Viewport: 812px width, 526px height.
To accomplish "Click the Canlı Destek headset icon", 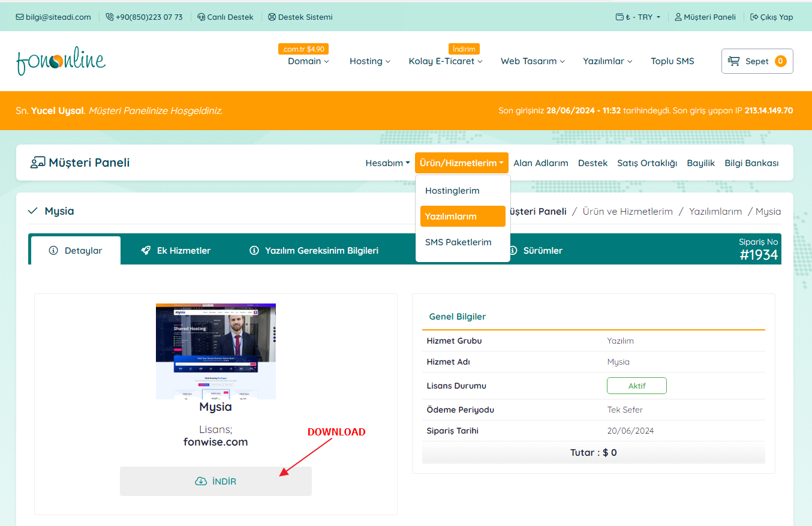I will (201, 17).
